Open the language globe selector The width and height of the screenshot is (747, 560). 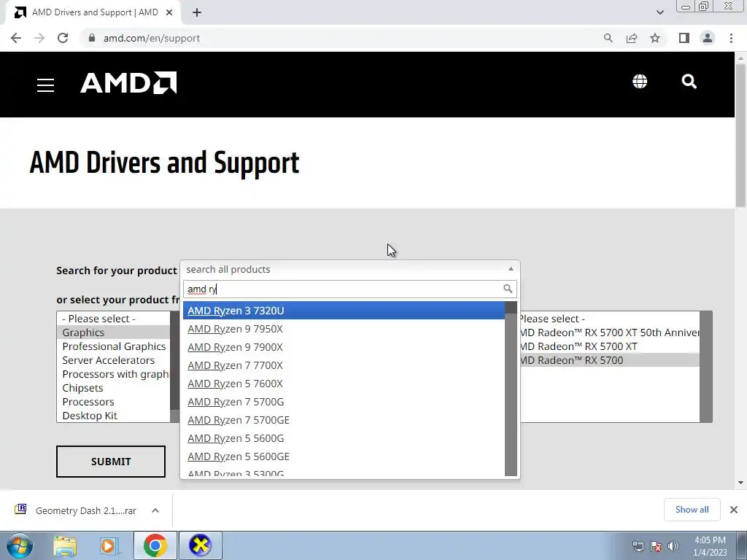tap(639, 82)
